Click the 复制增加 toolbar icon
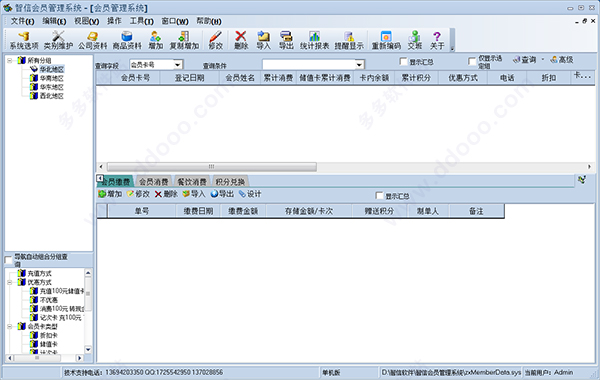 pos(184,40)
